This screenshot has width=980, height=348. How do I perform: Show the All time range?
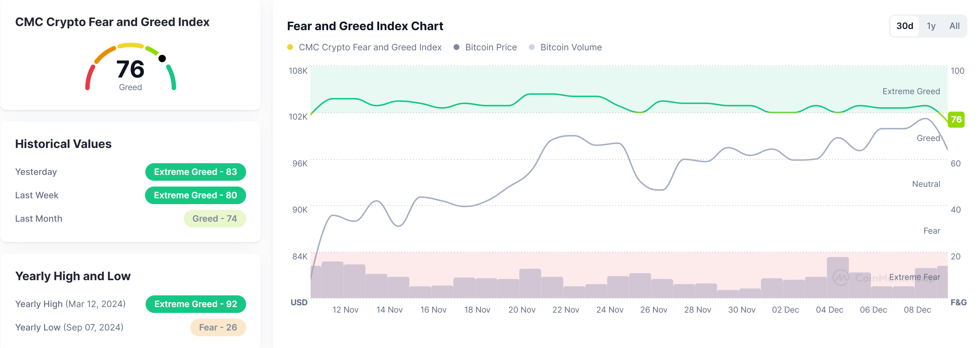[x=954, y=26]
